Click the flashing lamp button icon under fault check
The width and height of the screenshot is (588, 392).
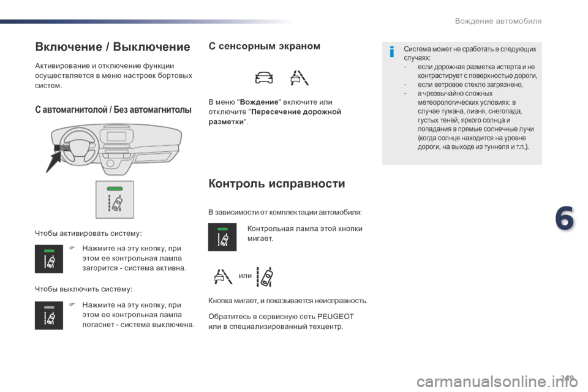[x=222, y=237]
